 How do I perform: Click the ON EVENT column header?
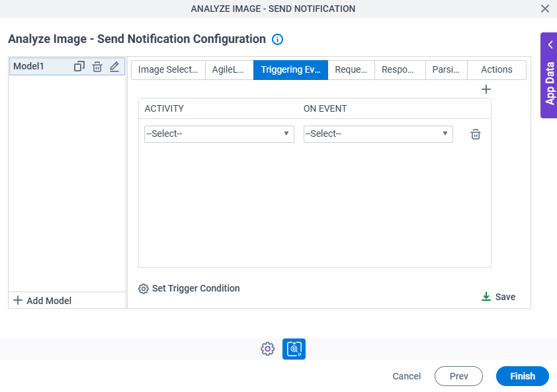325,108
